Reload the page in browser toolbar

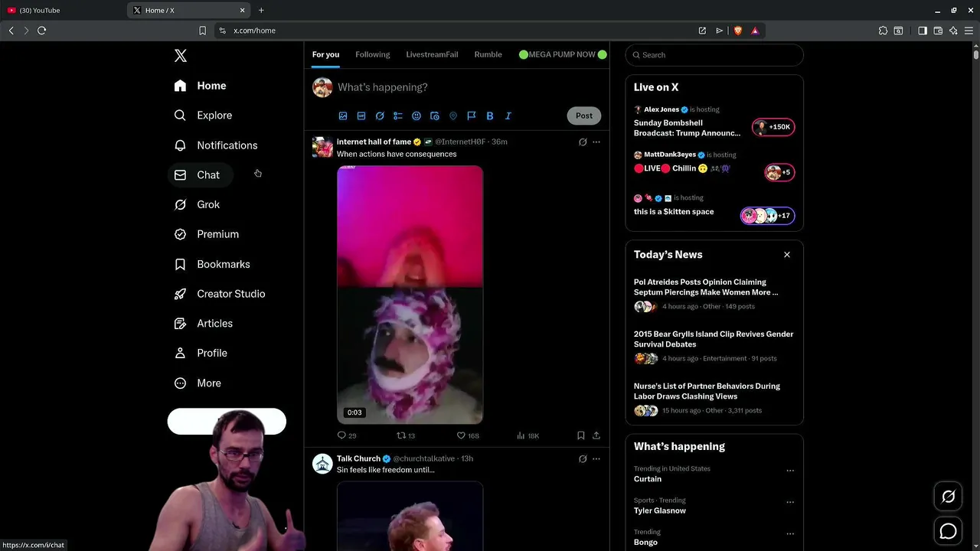click(x=41, y=31)
